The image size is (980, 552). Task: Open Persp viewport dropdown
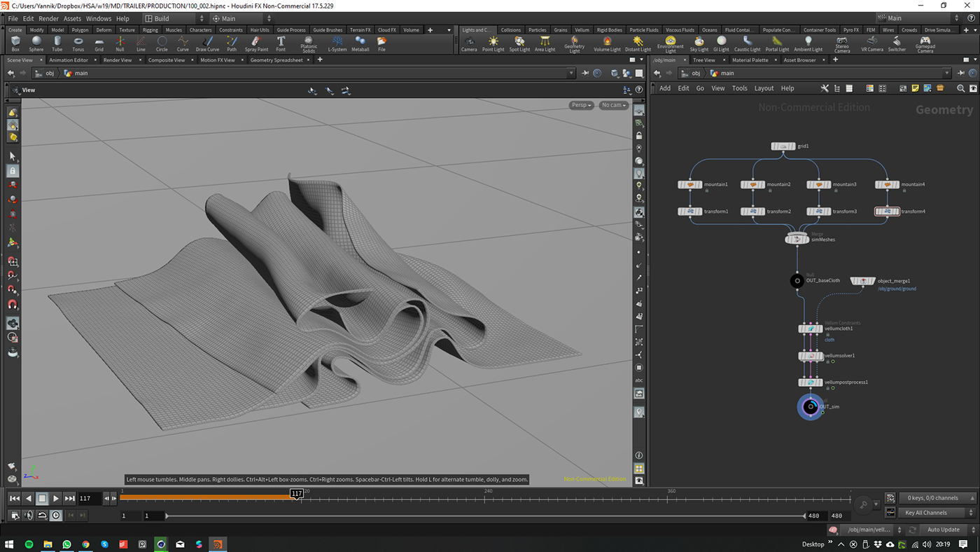click(x=581, y=105)
